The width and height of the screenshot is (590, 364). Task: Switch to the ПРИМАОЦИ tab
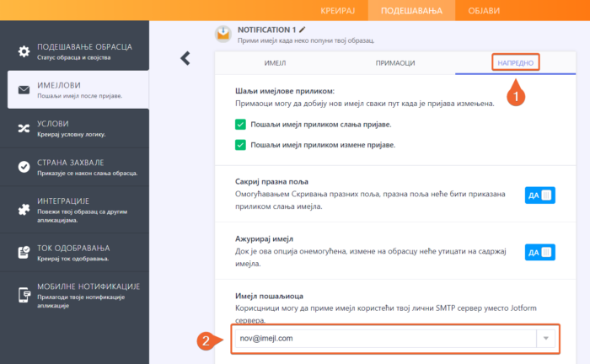[395, 63]
